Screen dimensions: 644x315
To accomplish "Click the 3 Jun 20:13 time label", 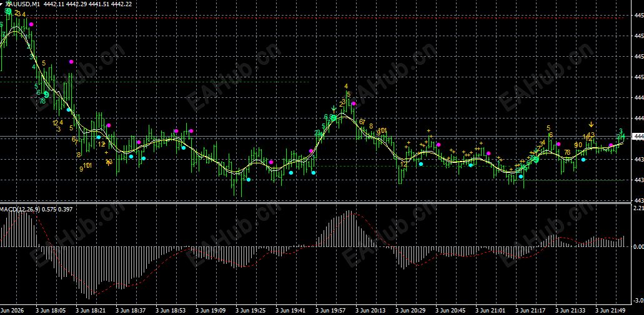I will pos(370,311).
